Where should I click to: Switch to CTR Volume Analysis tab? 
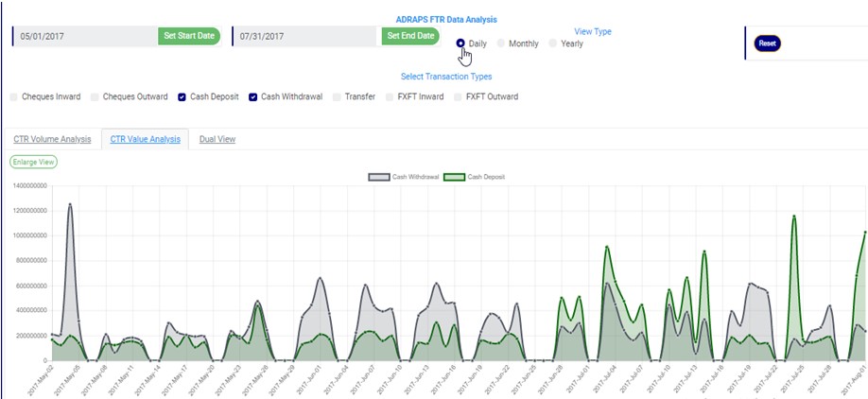[52, 139]
